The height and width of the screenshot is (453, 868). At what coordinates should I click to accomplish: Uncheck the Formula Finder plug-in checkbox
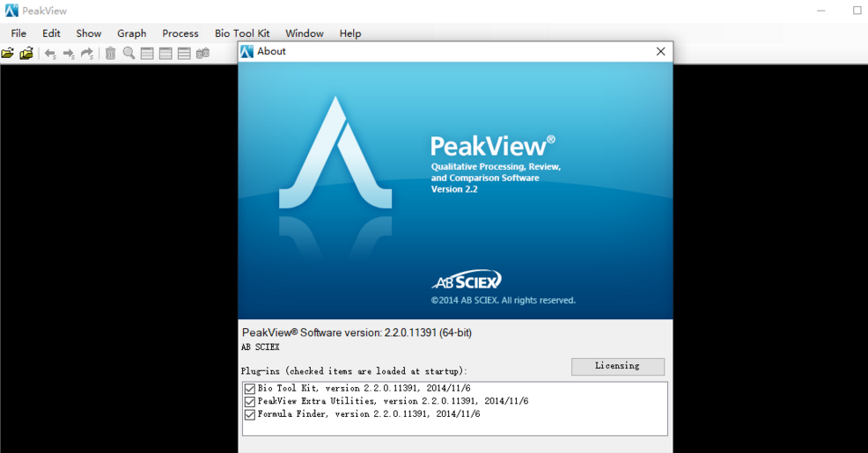pos(250,414)
